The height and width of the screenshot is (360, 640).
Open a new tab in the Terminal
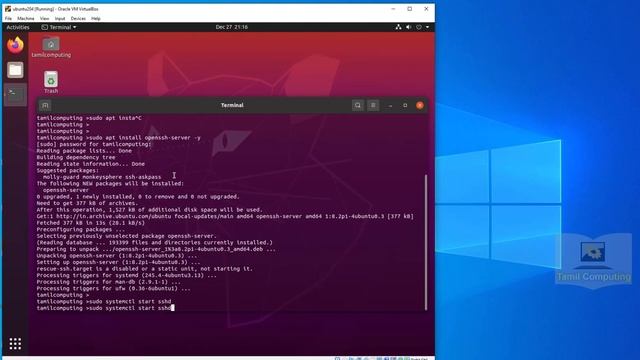(45, 105)
